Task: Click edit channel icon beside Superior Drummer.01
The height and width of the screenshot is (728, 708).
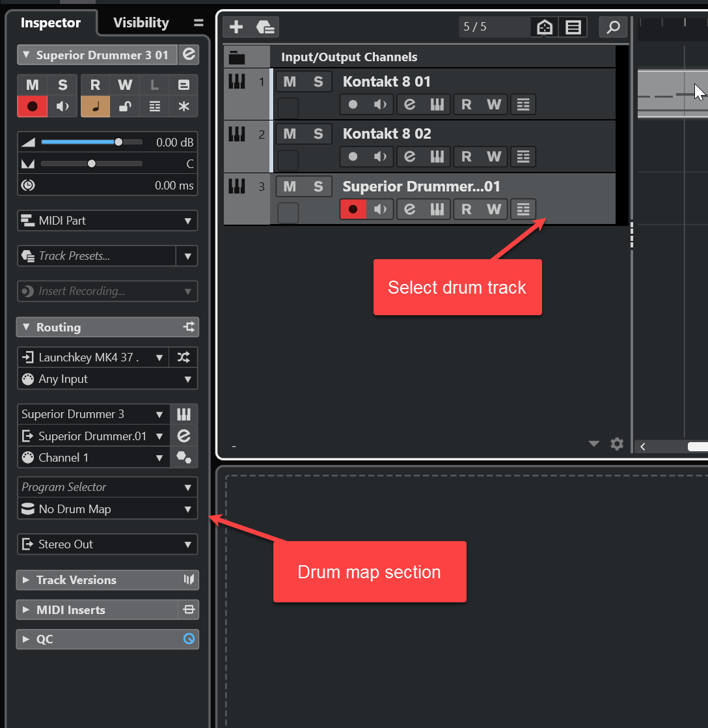Action: point(184,436)
